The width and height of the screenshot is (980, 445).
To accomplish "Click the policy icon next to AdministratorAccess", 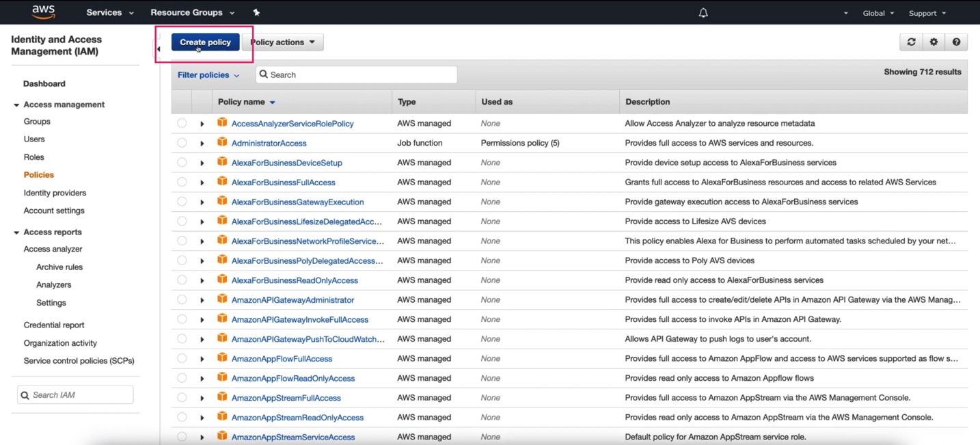I will [222, 142].
